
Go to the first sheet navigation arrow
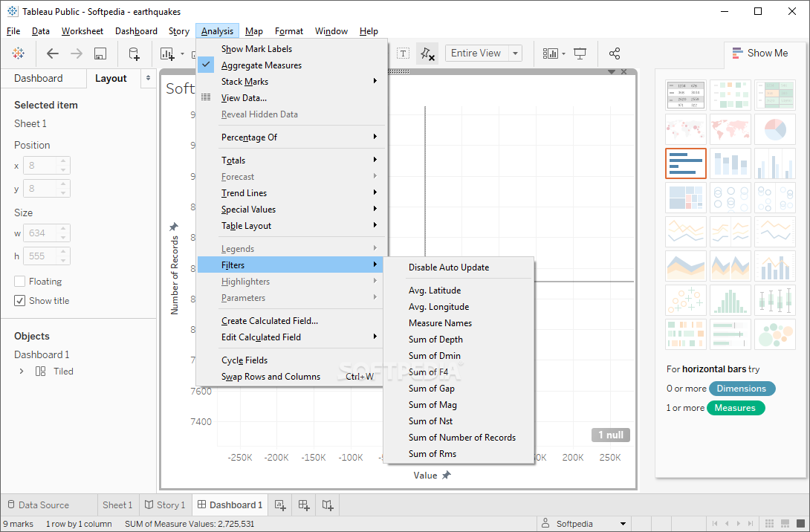[x=715, y=524]
